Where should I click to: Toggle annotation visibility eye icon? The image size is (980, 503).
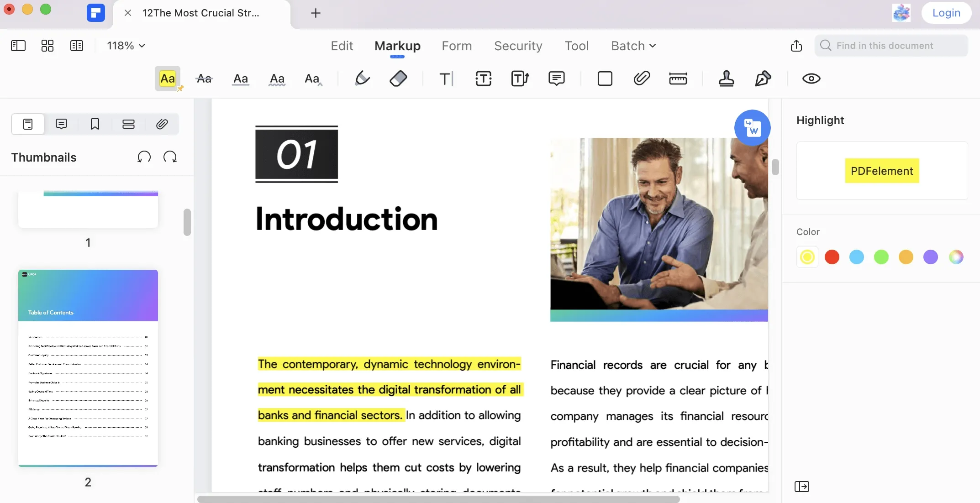click(x=811, y=79)
